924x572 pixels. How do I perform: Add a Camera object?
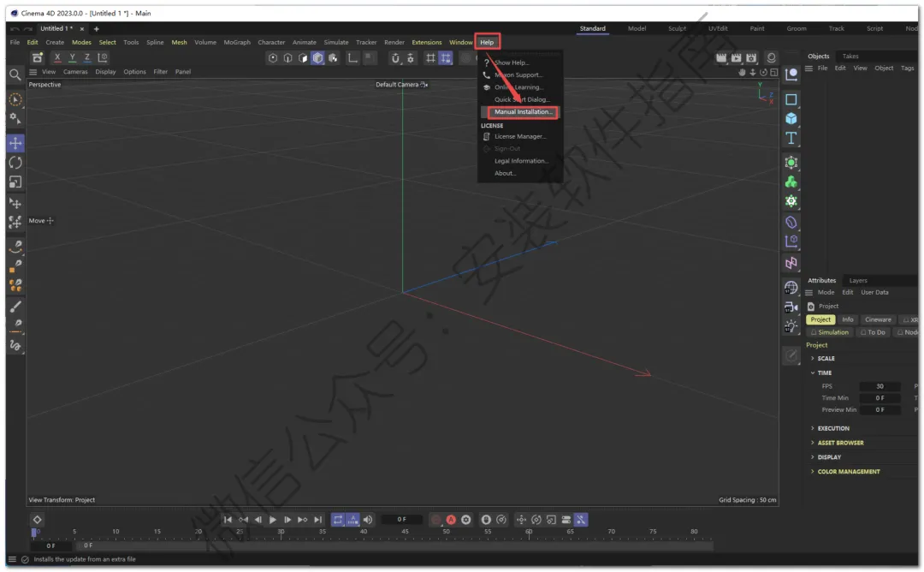[791, 307]
